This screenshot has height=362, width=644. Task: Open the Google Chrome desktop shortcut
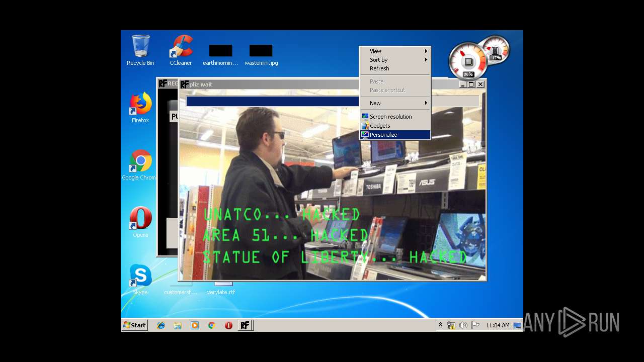pyautogui.click(x=139, y=164)
